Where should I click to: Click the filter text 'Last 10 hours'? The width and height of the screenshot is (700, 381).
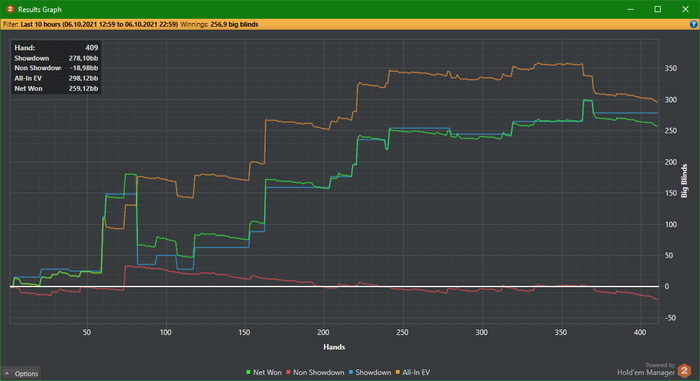pos(40,25)
